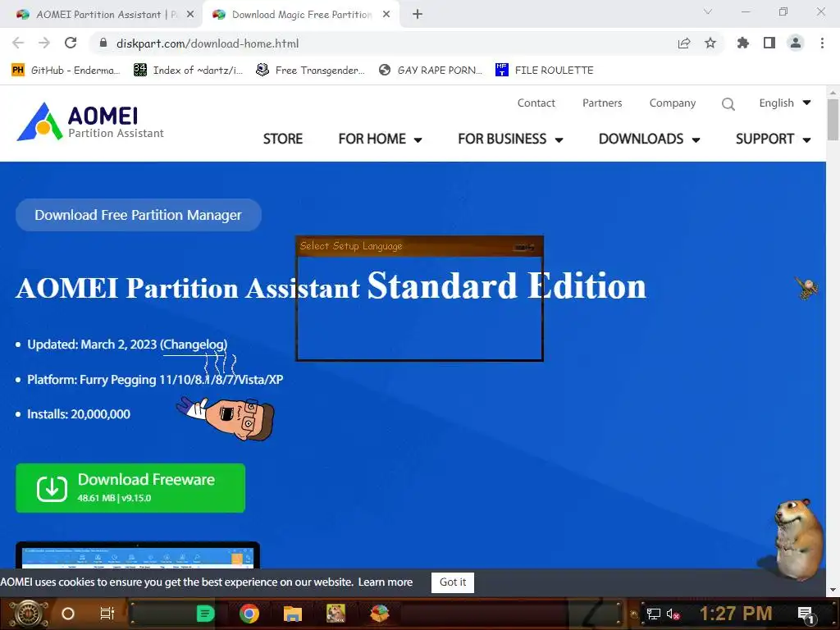Click the browser forward arrow
This screenshot has width=840, height=630.
(x=44, y=43)
